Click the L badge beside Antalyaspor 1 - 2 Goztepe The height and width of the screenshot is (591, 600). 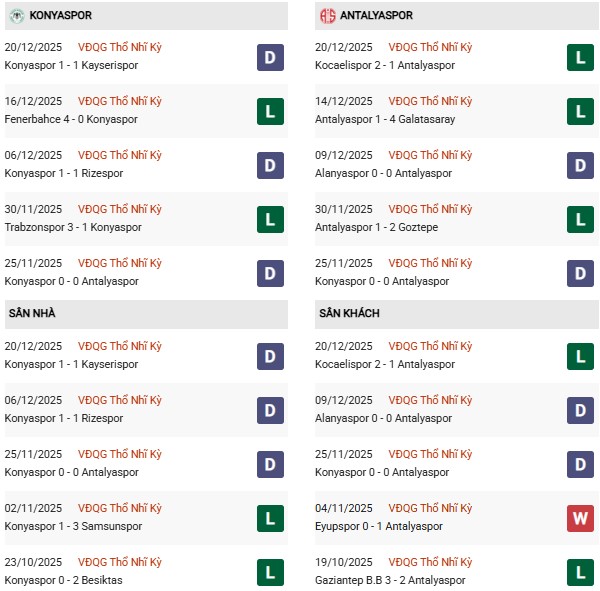coord(580,219)
